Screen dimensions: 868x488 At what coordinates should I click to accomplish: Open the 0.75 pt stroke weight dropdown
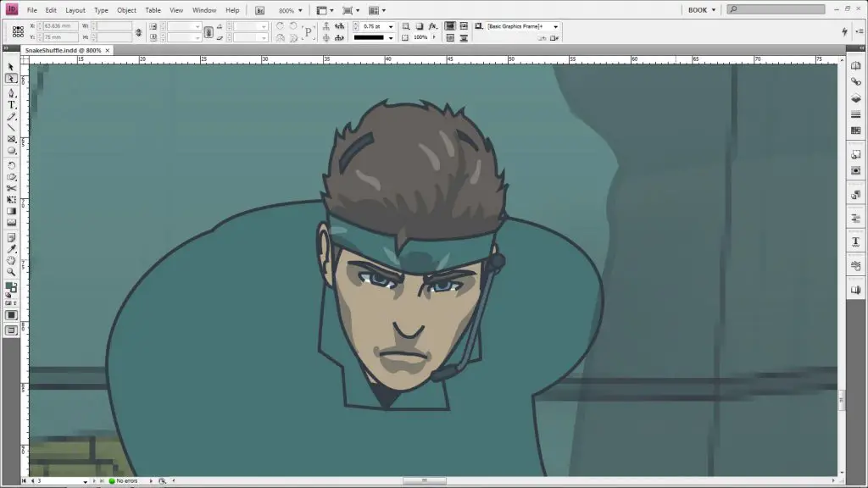(x=390, y=25)
